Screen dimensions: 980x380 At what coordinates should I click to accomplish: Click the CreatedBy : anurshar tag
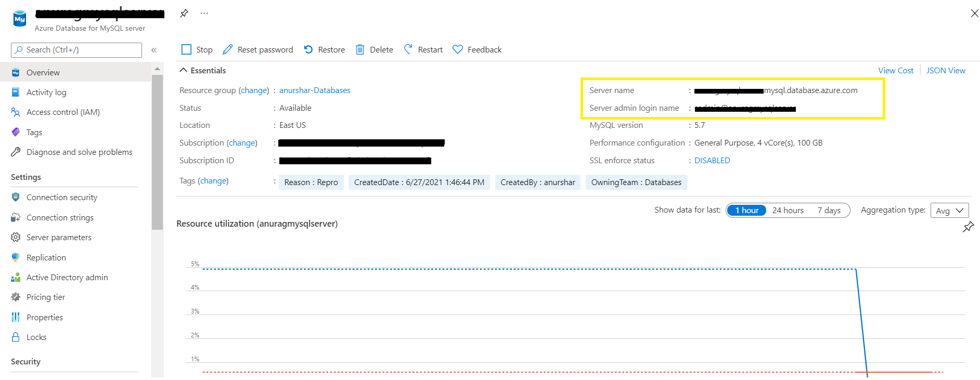pos(538,182)
